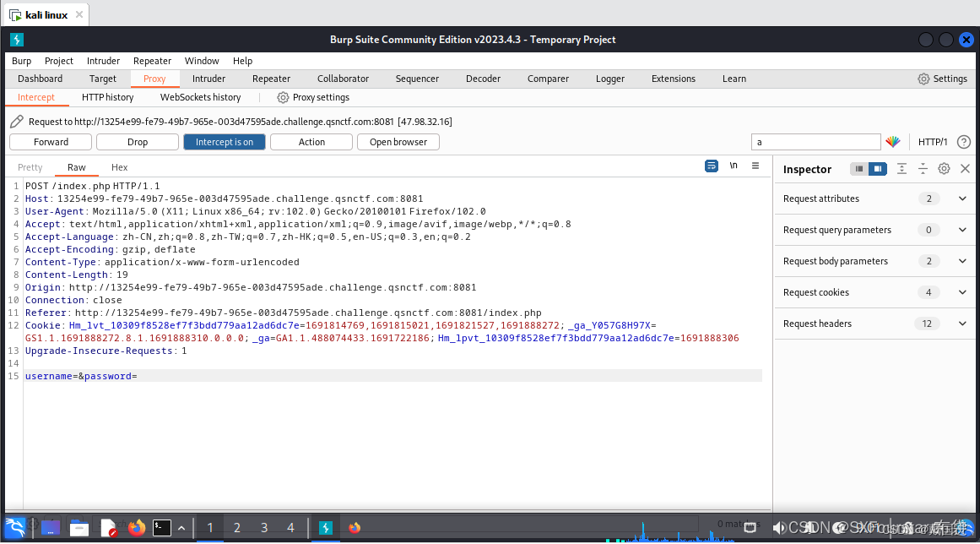
Task: Open the text editor taskbar icon
Action: point(108,528)
